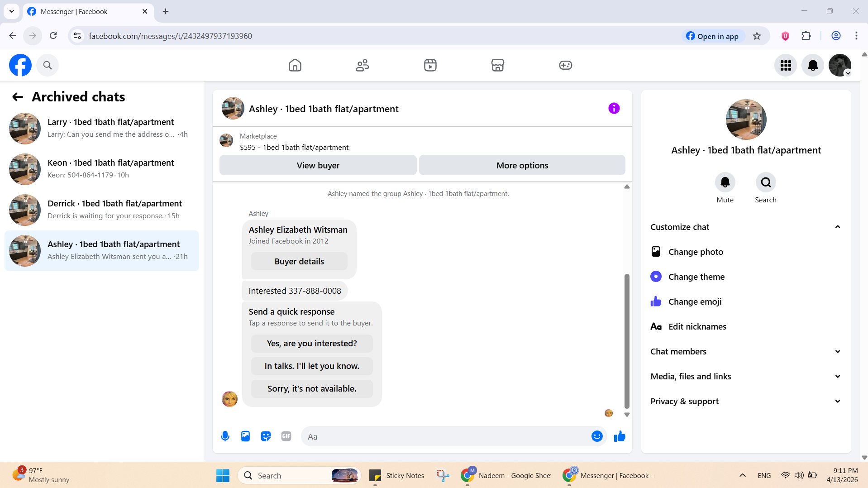
Task: Open Keon's archived chat
Action: [102, 169]
